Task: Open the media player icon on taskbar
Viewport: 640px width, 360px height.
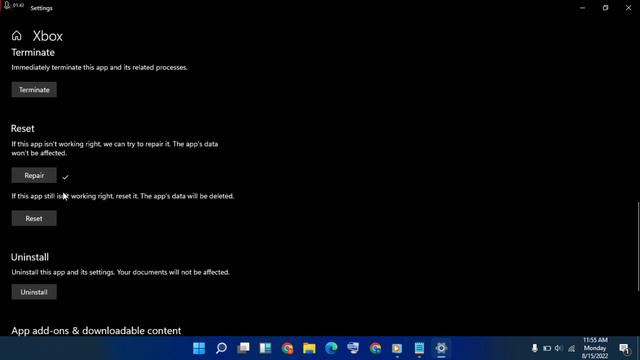Action: pyautogui.click(x=397, y=348)
